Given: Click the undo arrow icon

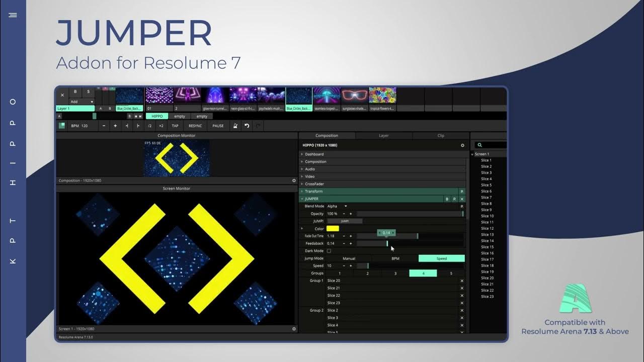Looking at the screenshot, I should 247,126.
